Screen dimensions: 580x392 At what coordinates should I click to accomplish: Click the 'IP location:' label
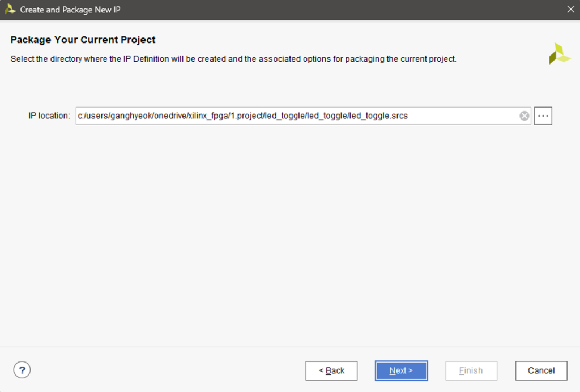point(49,116)
